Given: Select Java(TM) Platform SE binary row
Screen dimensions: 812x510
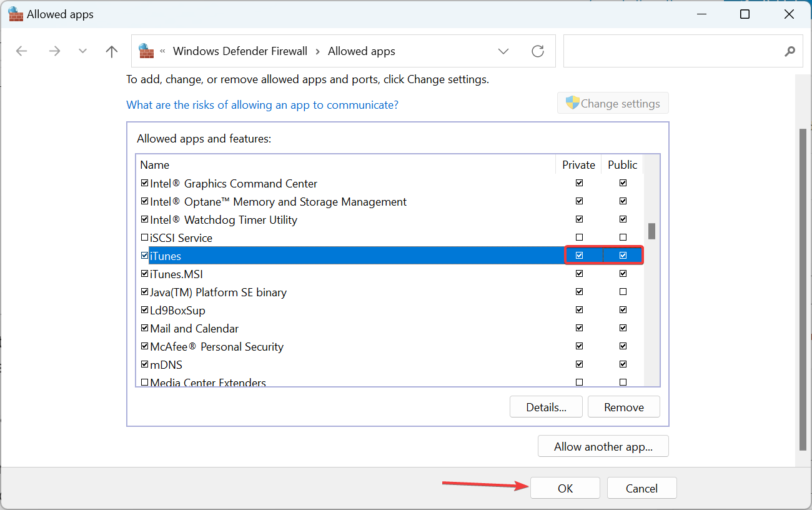Looking at the screenshot, I should pos(389,292).
